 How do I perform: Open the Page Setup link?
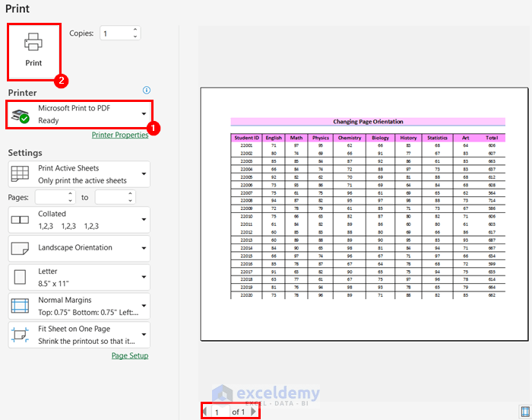pyautogui.click(x=130, y=355)
